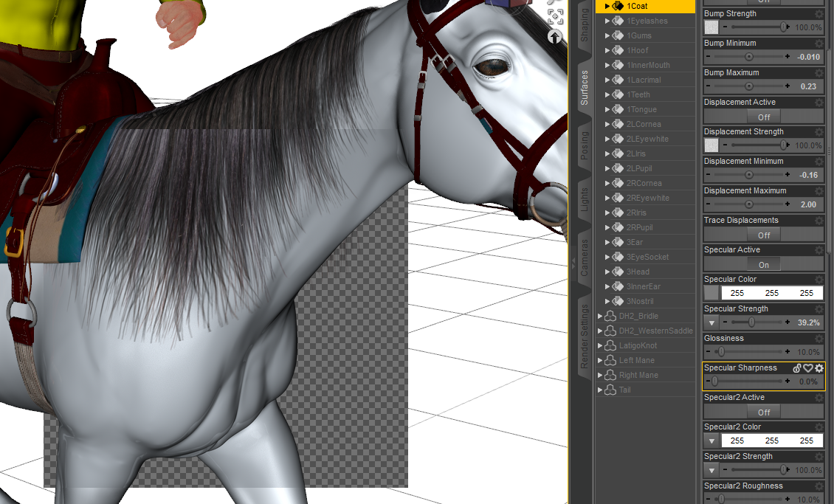Select the 1Teeth surface
The height and width of the screenshot is (504, 834).
(x=638, y=94)
